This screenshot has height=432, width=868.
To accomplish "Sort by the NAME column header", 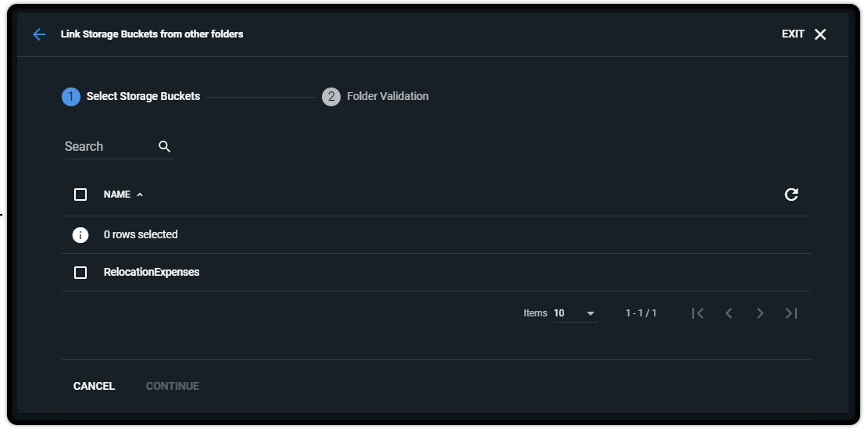I will click(x=117, y=195).
